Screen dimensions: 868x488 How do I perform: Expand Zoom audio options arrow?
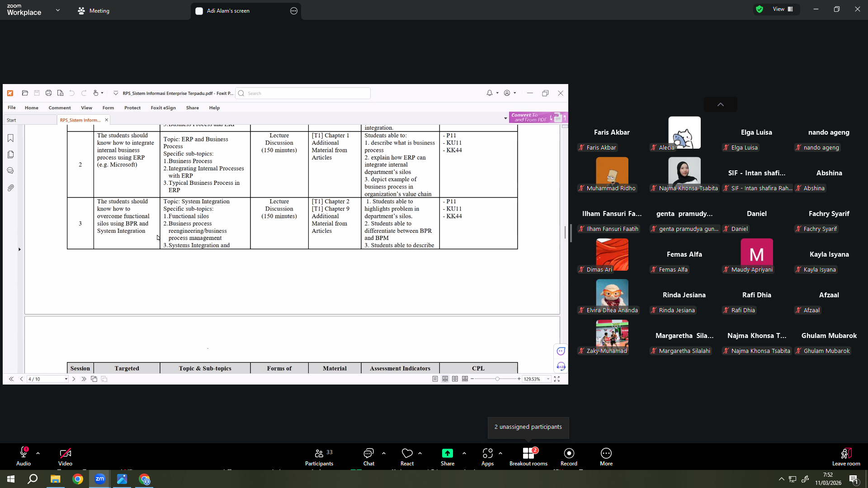38,453
